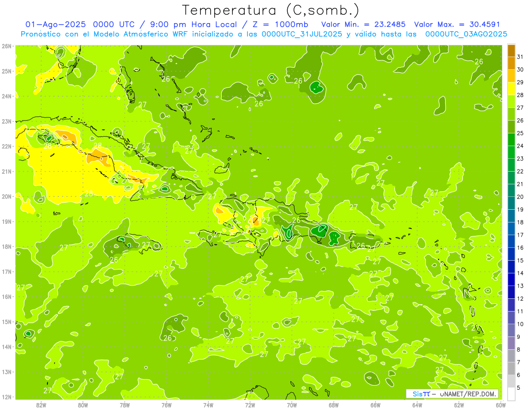Click the 24N latitude axis label

pyautogui.click(x=7, y=96)
